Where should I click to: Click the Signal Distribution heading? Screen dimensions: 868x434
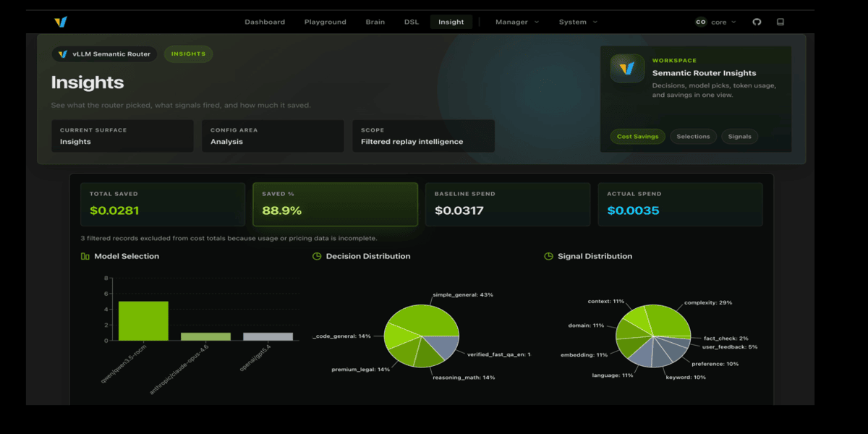click(595, 256)
